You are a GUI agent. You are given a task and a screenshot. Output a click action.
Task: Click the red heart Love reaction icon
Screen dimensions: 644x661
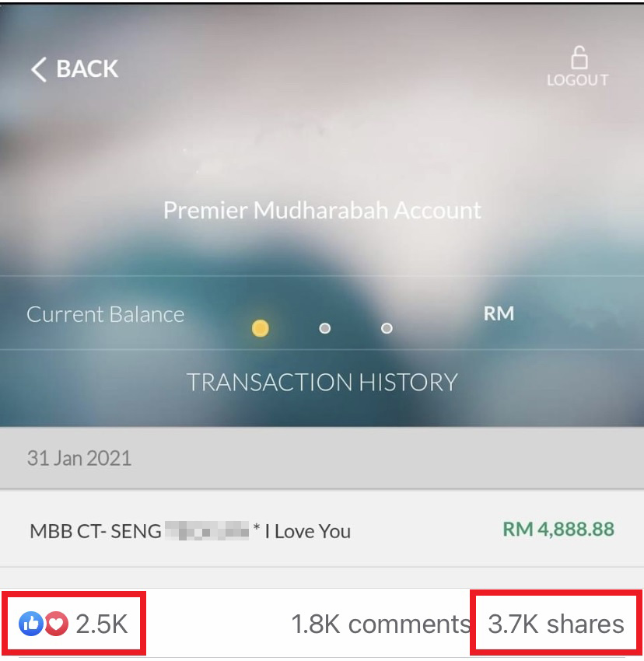(57, 624)
